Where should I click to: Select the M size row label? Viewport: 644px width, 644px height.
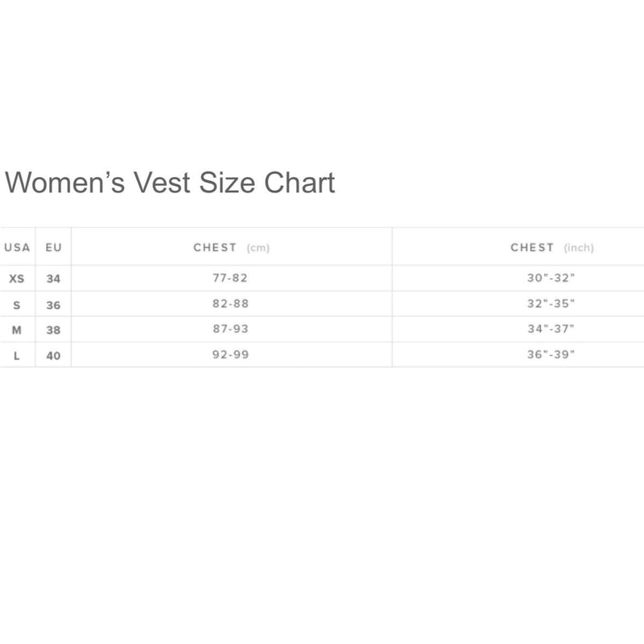coord(17,329)
